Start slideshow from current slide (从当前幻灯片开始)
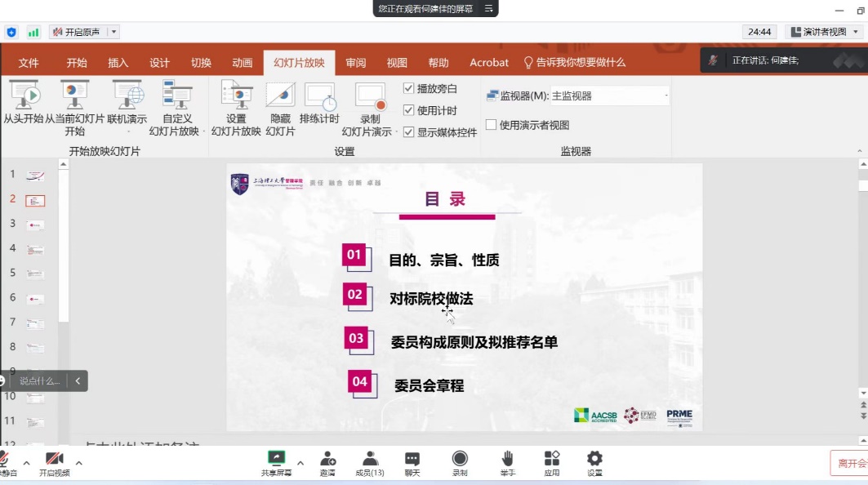Image resolution: width=868 pixels, height=485 pixels. point(74,96)
